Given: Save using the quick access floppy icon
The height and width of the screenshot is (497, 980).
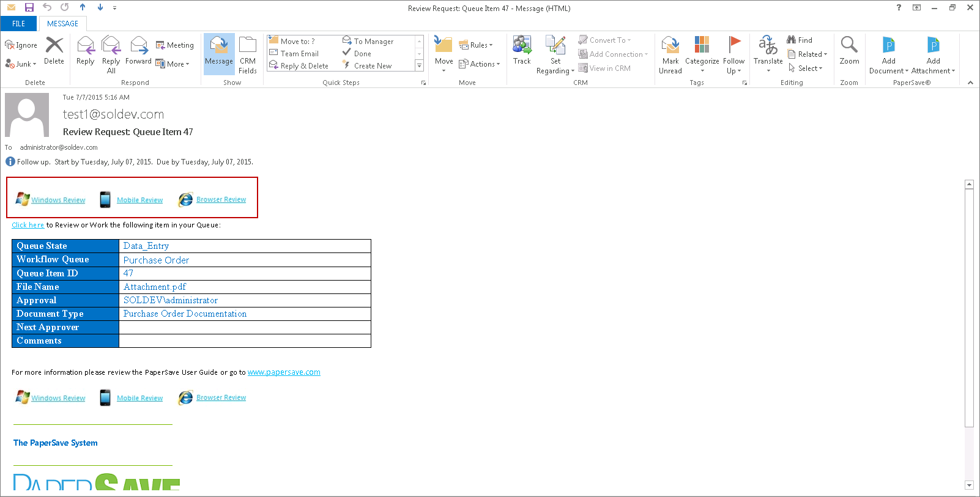Looking at the screenshot, I should [29, 8].
